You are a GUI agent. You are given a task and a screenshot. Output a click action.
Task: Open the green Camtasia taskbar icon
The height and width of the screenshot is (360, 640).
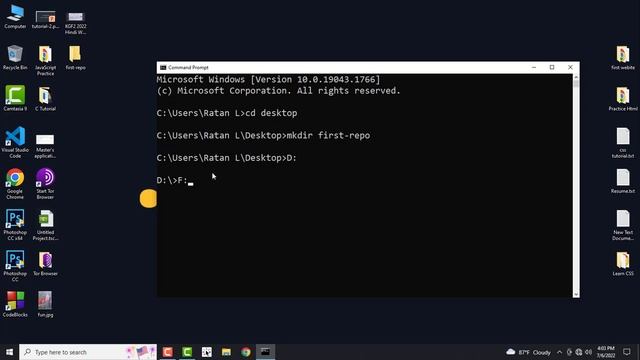pyautogui.click(x=187, y=352)
